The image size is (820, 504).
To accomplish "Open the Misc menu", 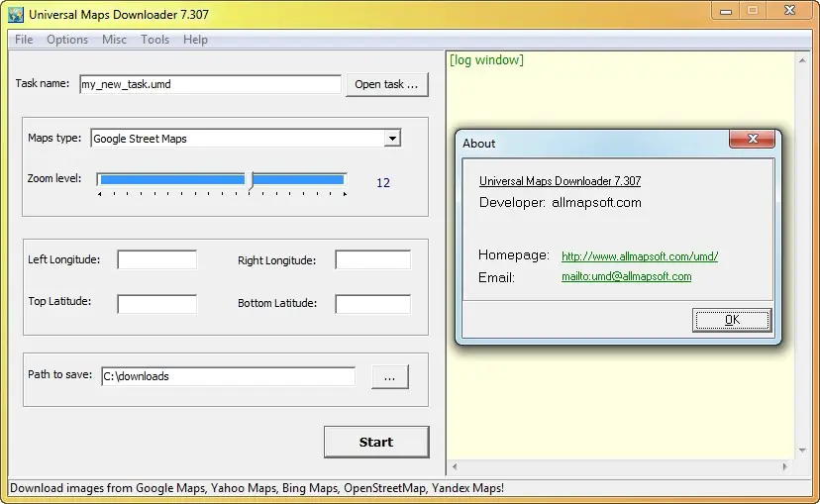I will coord(114,40).
